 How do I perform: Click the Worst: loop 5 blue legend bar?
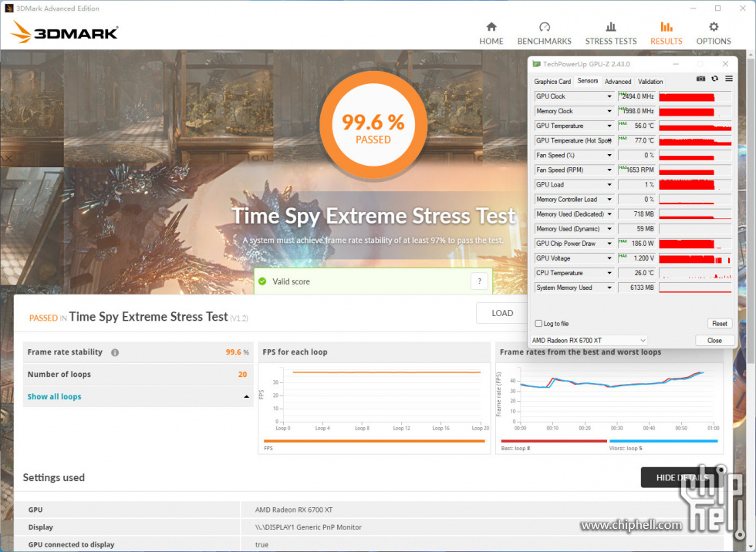[663, 441]
